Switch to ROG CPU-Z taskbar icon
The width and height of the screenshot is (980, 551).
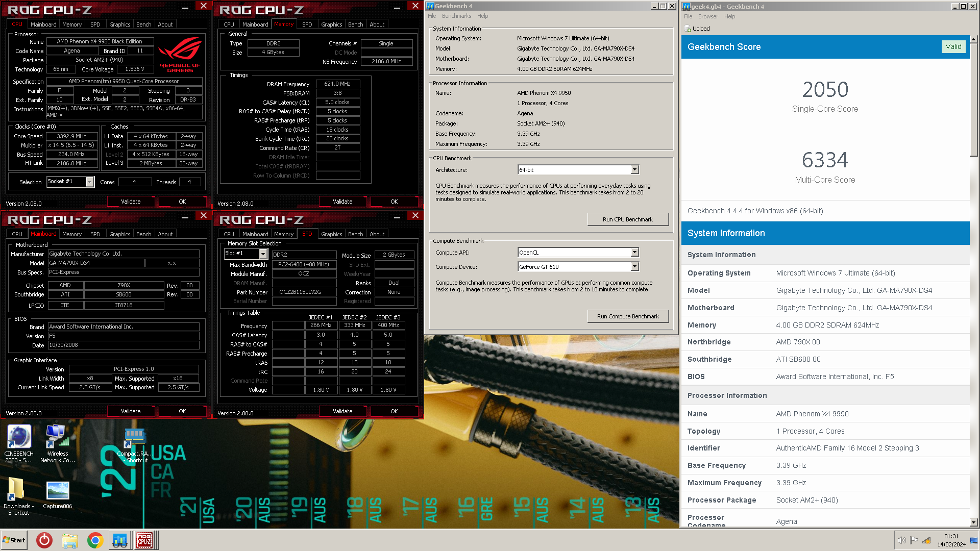coord(144,540)
